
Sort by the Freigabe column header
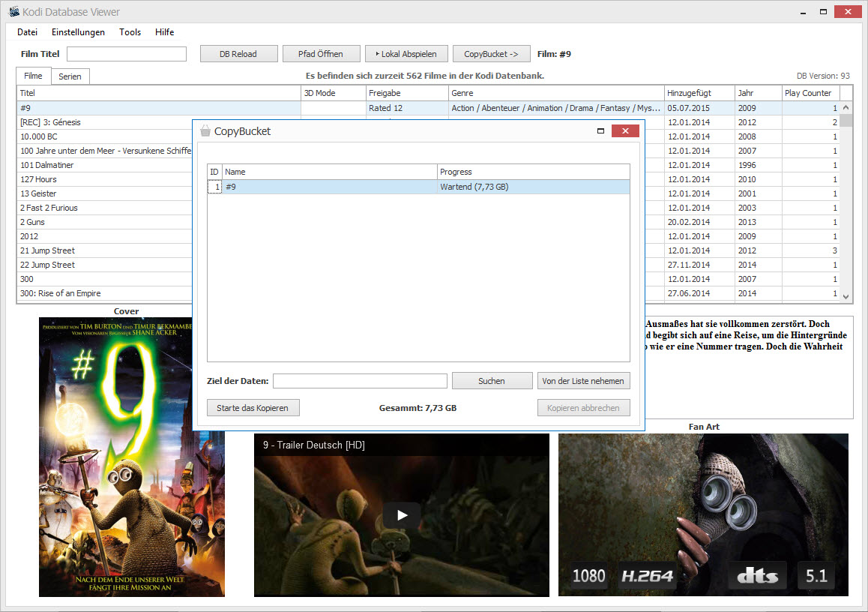click(x=407, y=93)
